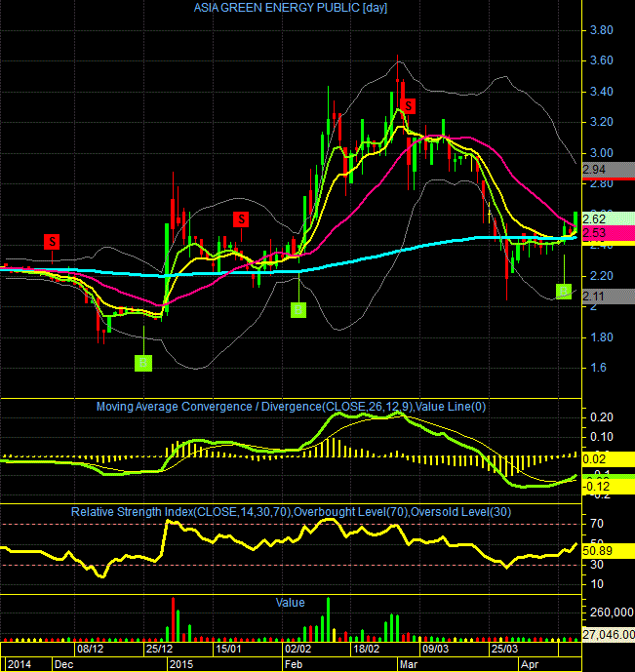Click the 3.20 price axis label
Viewport: 635px width, 672px height.
[x=602, y=122]
